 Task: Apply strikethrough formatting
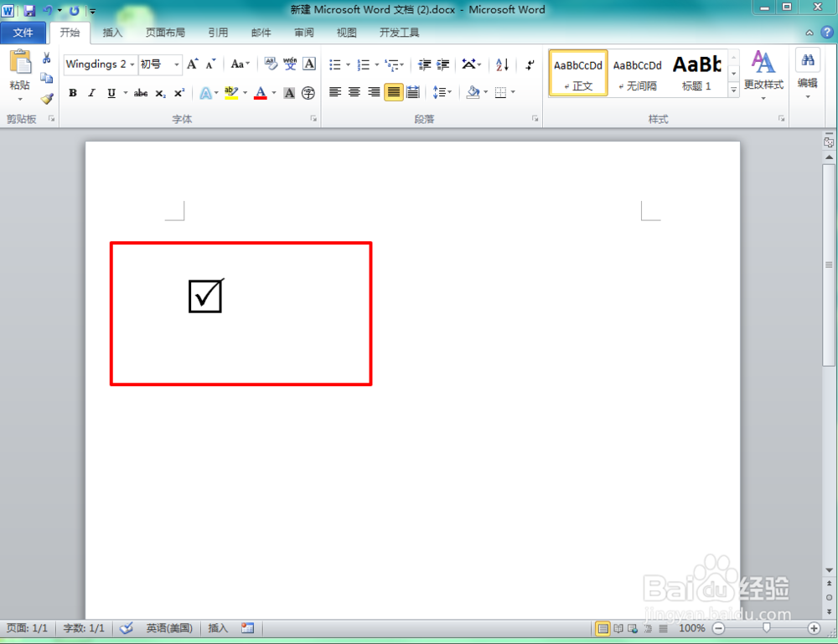(x=141, y=93)
